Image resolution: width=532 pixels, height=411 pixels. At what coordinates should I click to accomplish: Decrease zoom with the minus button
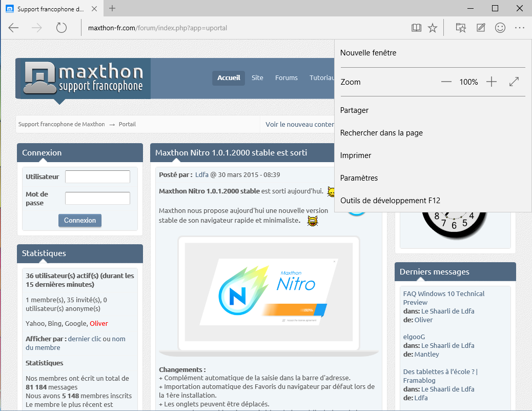[x=446, y=82]
